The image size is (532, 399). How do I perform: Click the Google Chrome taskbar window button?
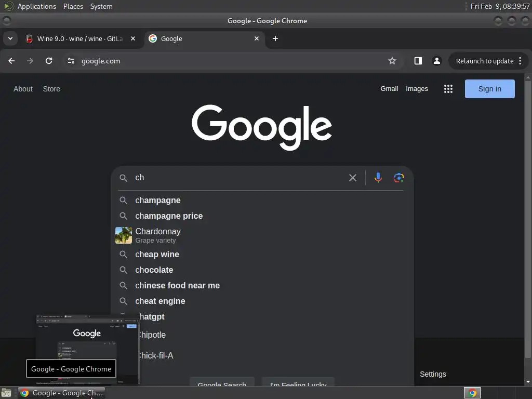coord(61,393)
